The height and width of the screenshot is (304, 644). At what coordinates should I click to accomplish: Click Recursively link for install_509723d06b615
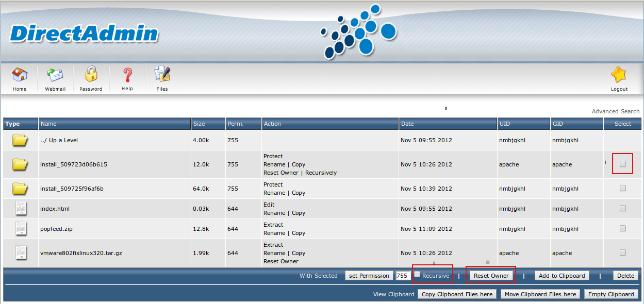pyautogui.click(x=321, y=173)
